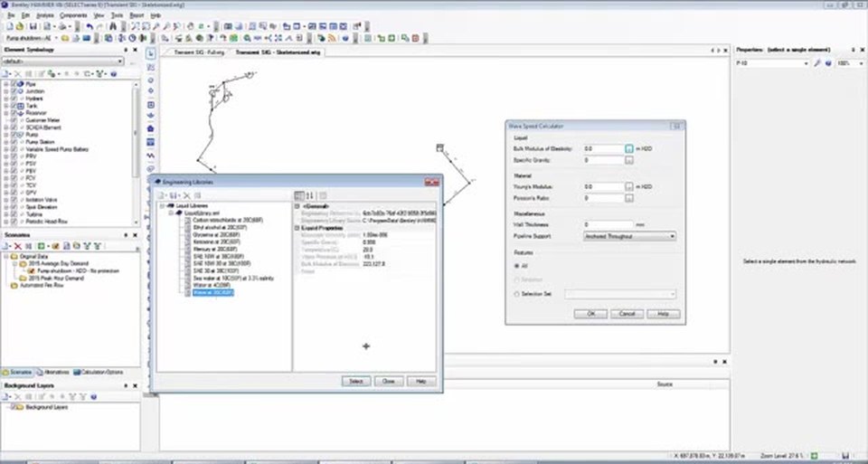Click the ellipsis button beside Young's Modulus
This screenshot has width=868, height=464.
(x=629, y=186)
